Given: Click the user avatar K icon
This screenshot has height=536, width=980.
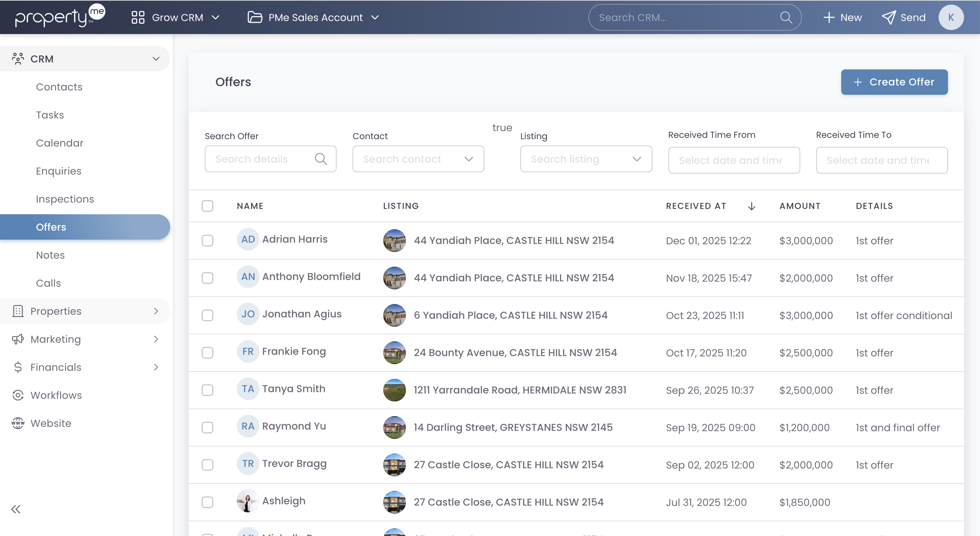Looking at the screenshot, I should pos(951,17).
